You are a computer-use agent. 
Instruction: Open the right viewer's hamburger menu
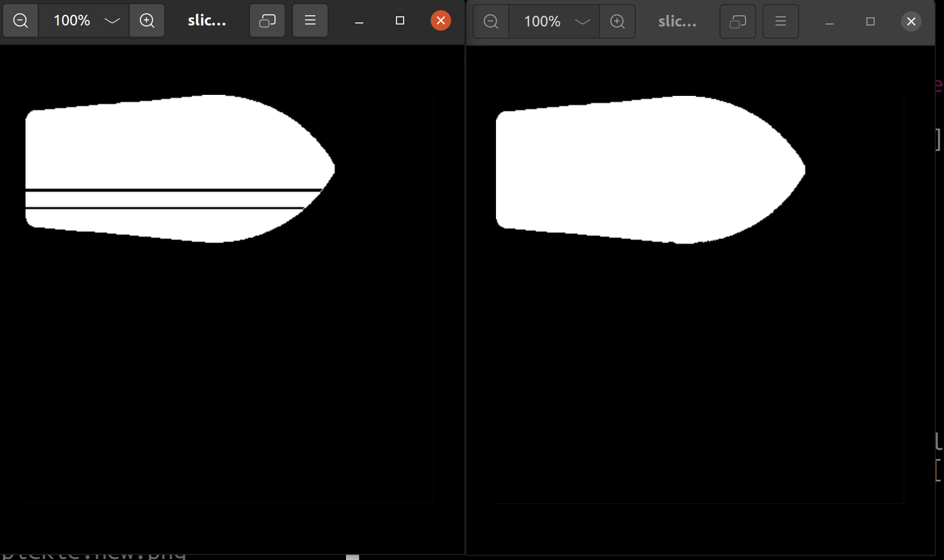(780, 21)
